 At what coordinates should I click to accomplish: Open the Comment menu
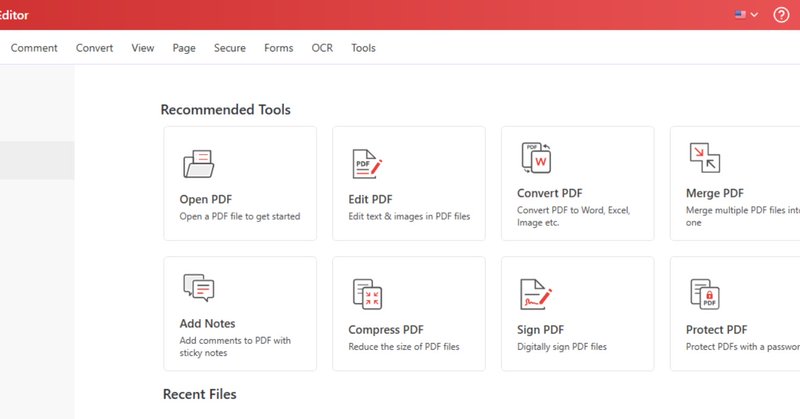click(x=34, y=48)
